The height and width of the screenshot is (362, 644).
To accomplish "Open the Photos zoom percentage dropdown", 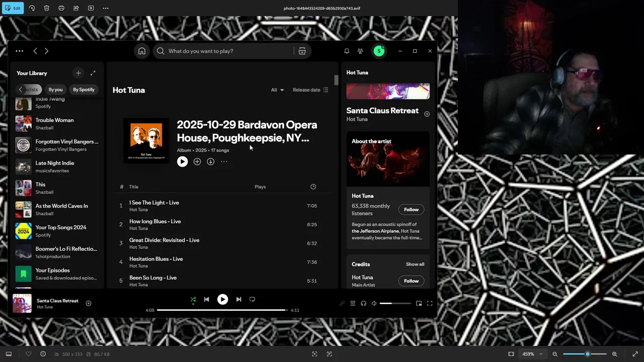I will (532, 354).
